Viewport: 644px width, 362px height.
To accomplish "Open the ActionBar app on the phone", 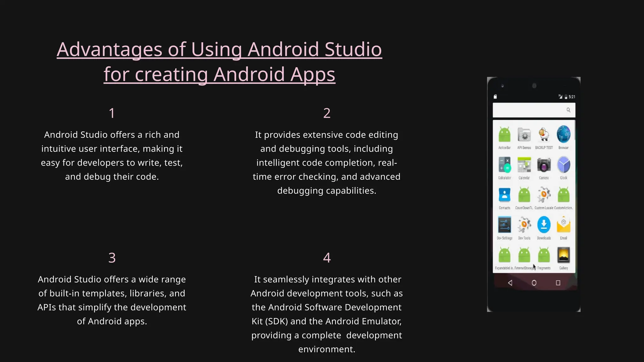I will pos(504,135).
